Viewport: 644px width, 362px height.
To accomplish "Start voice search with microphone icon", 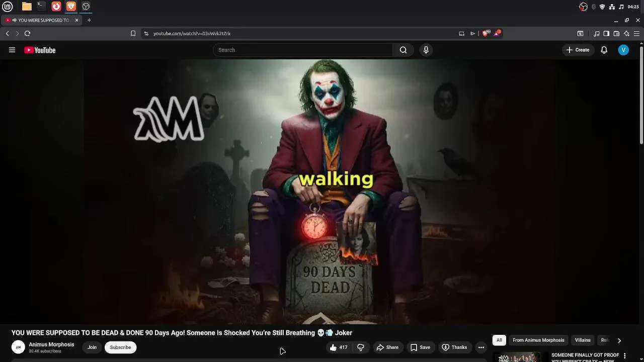I will pos(426,50).
